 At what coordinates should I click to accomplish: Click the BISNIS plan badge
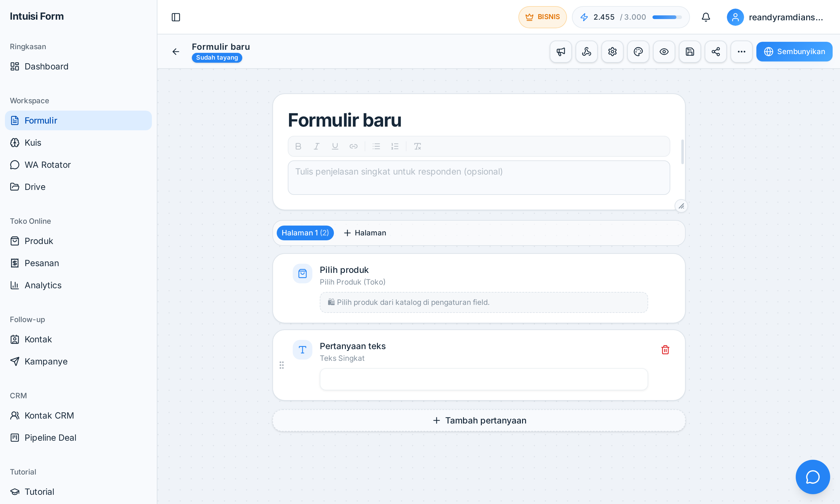(542, 17)
